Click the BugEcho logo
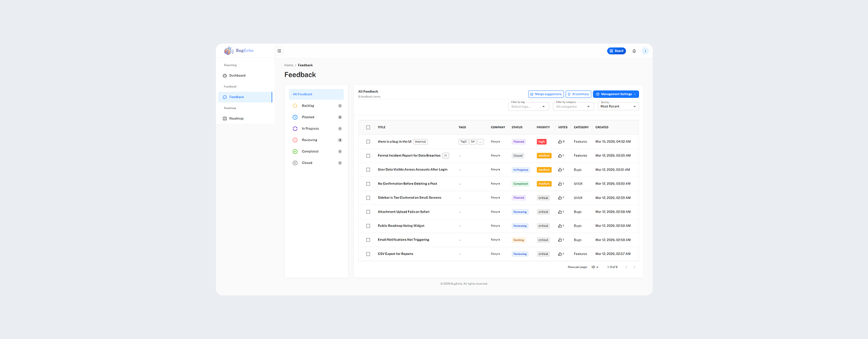Screen dimensions: 868x339 (x=239, y=50)
